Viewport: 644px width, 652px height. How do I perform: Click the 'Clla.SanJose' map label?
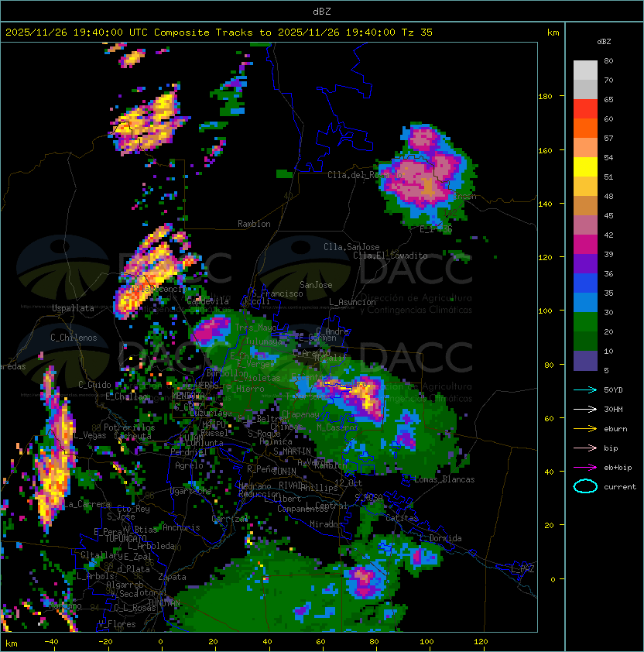[x=351, y=247]
